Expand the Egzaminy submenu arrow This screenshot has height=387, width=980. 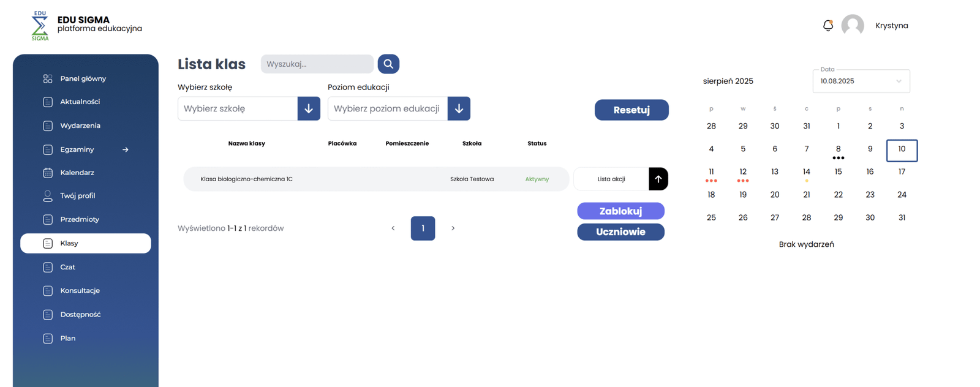tap(126, 149)
